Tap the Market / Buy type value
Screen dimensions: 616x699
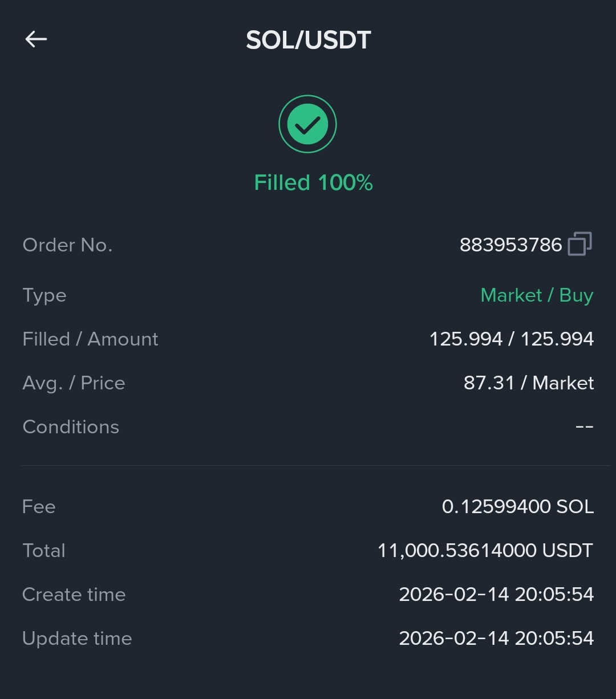pos(537,295)
